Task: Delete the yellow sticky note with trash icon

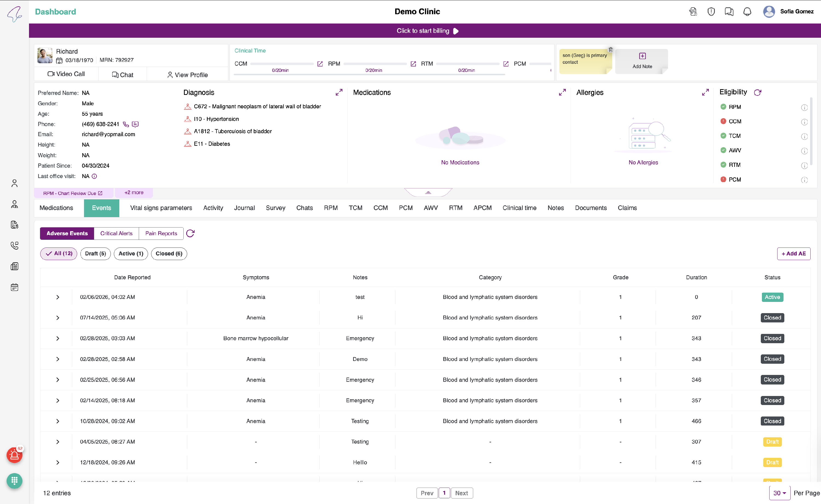Action: [x=611, y=50]
